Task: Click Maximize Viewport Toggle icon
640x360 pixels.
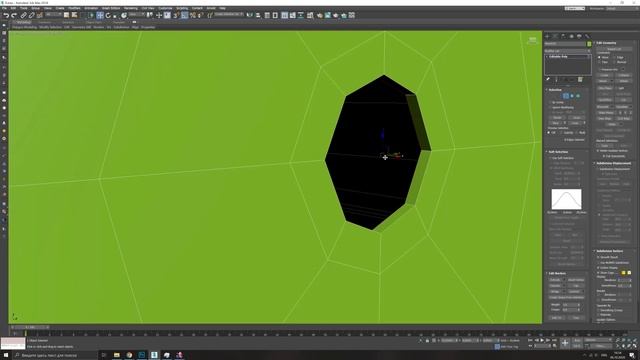Action: (x=635, y=346)
